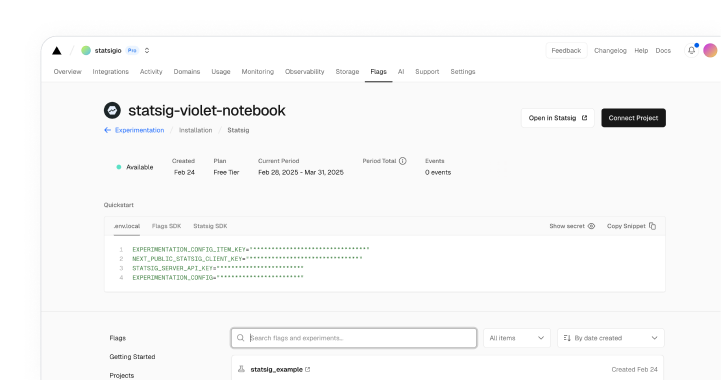Image resolution: width=721 pixels, height=380 pixels.
Task: Open the All items dropdown
Action: click(516, 338)
